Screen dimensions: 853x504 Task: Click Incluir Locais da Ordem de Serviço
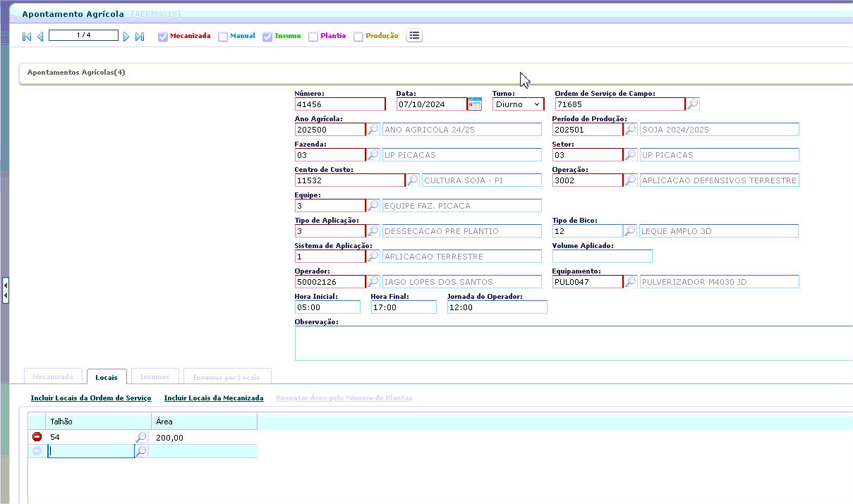[91, 398]
